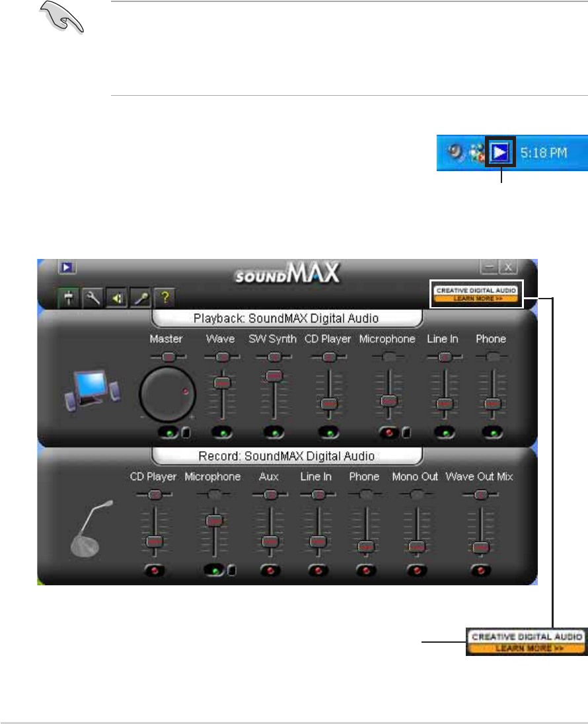The height and width of the screenshot is (724, 588).
Task: Open the microphone settings toolbar icon
Action: 141,298
